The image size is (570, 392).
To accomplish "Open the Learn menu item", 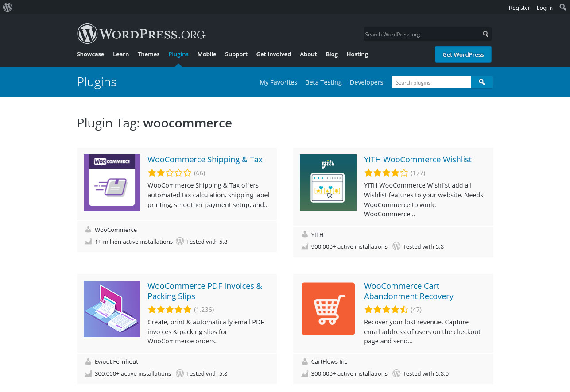I will pyautogui.click(x=121, y=54).
